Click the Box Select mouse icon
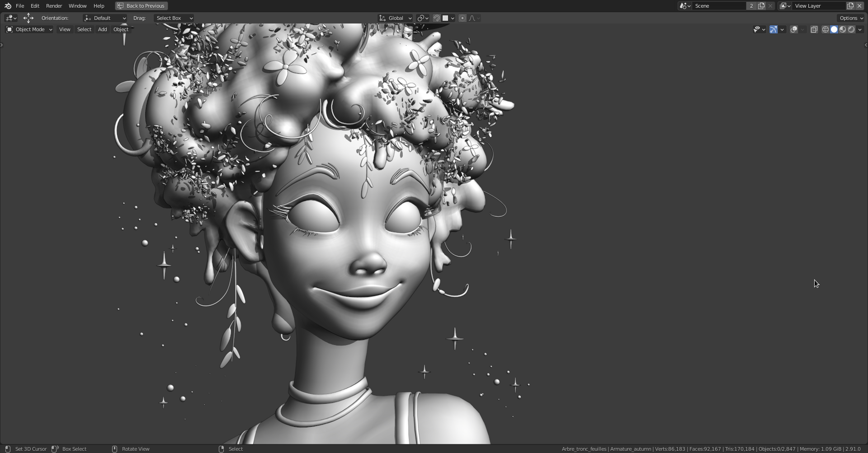Image resolution: width=868 pixels, height=453 pixels. click(x=55, y=449)
